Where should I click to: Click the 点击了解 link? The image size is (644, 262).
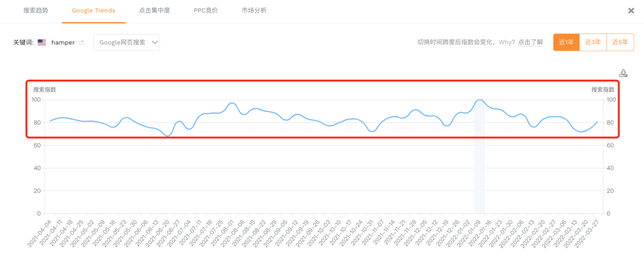531,42
